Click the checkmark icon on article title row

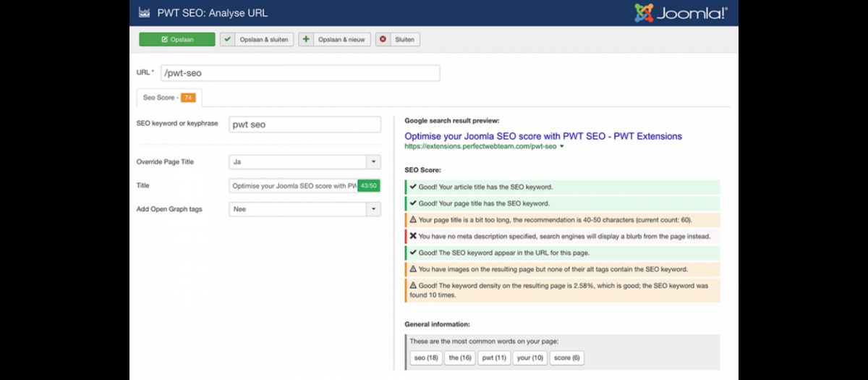click(x=413, y=187)
